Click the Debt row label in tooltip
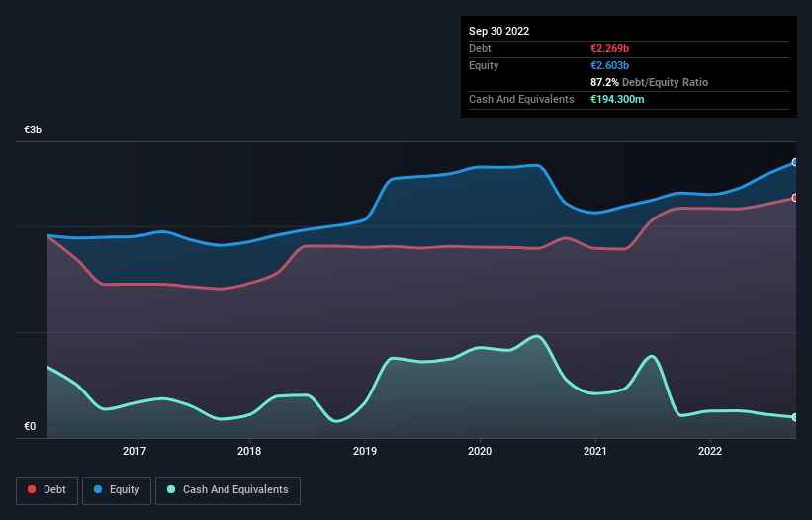This screenshot has height=520, width=812. [480, 48]
